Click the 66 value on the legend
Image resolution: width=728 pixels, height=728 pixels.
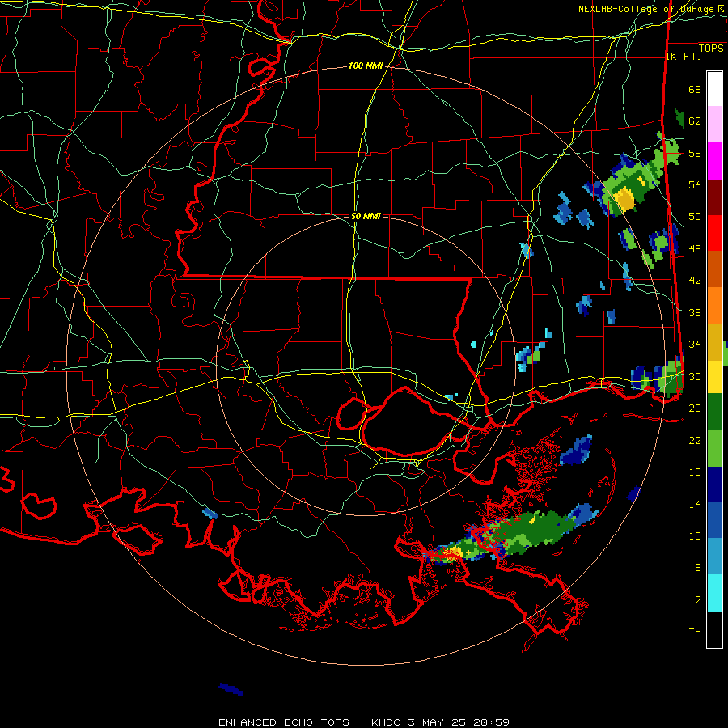tap(695, 89)
